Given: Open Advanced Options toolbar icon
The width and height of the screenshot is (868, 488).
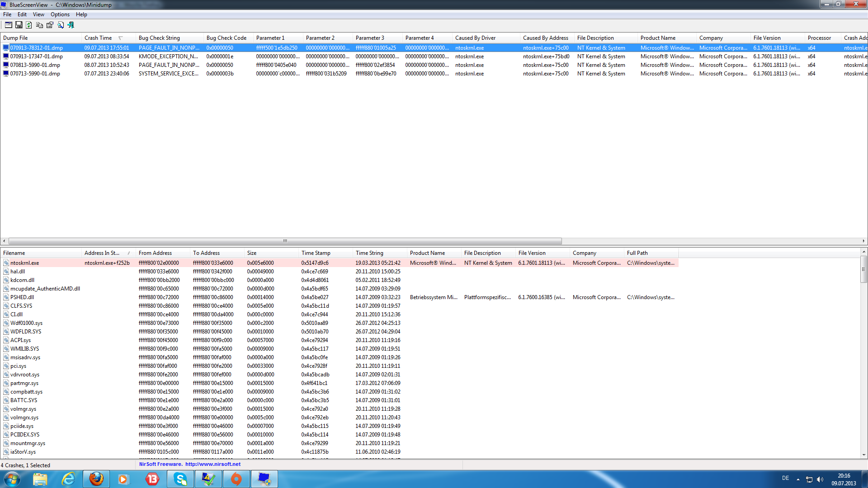Looking at the screenshot, I should point(9,25).
